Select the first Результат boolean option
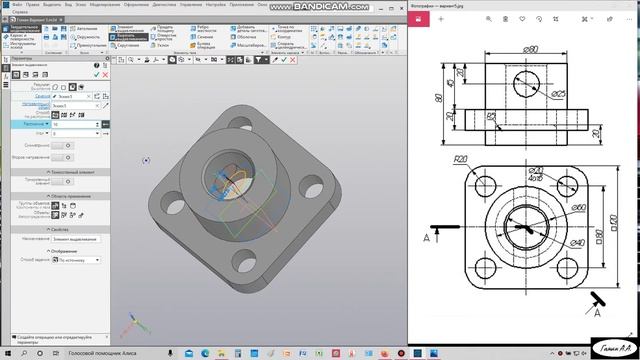Image resolution: width=640 pixels, height=360 pixels. tap(55, 87)
